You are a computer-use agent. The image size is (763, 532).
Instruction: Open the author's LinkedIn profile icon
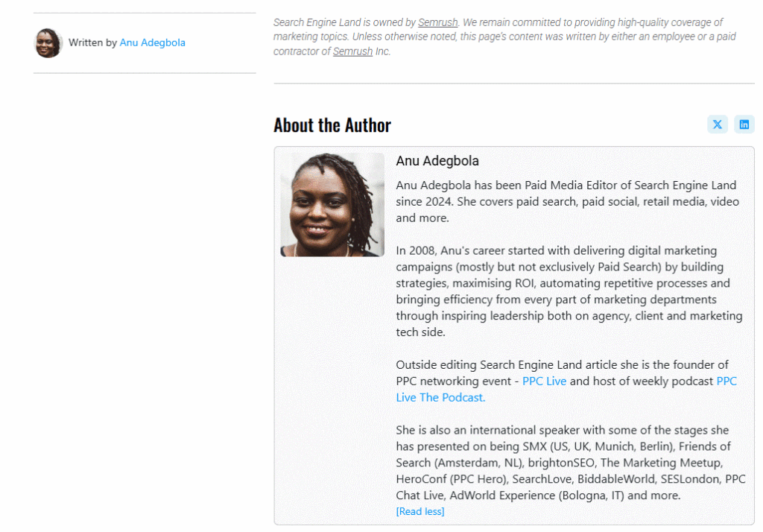(744, 124)
